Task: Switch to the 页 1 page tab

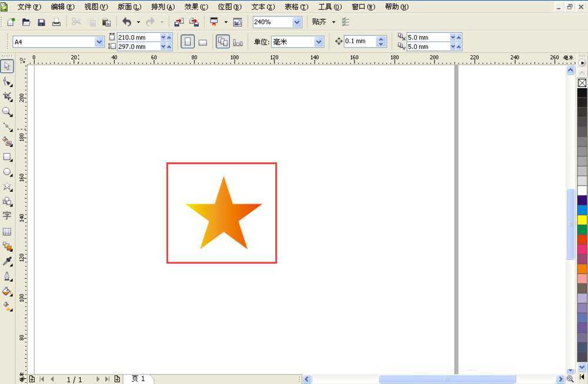Action: [x=138, y=379]
